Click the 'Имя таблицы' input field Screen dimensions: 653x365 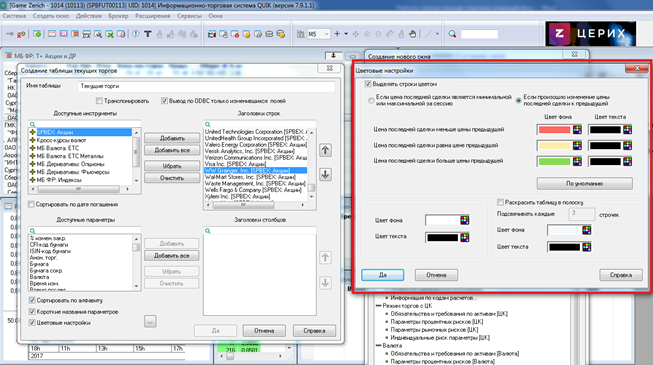[x=206, y=86]
